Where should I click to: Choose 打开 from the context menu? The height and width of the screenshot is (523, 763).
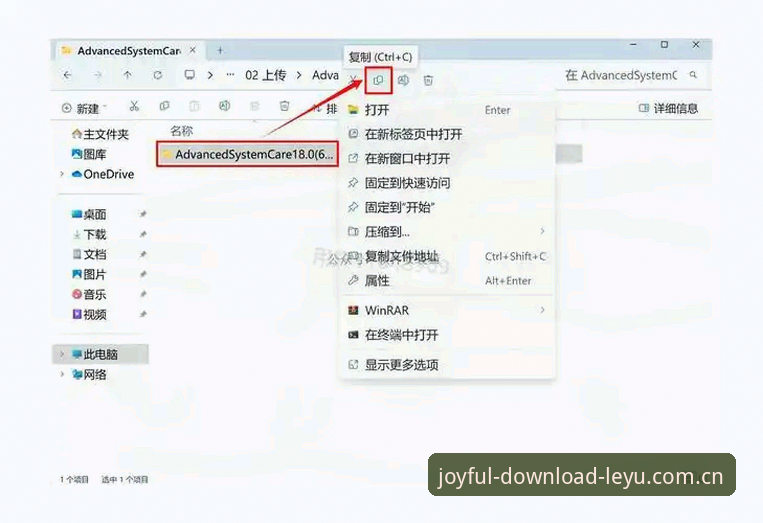(447, 110)
